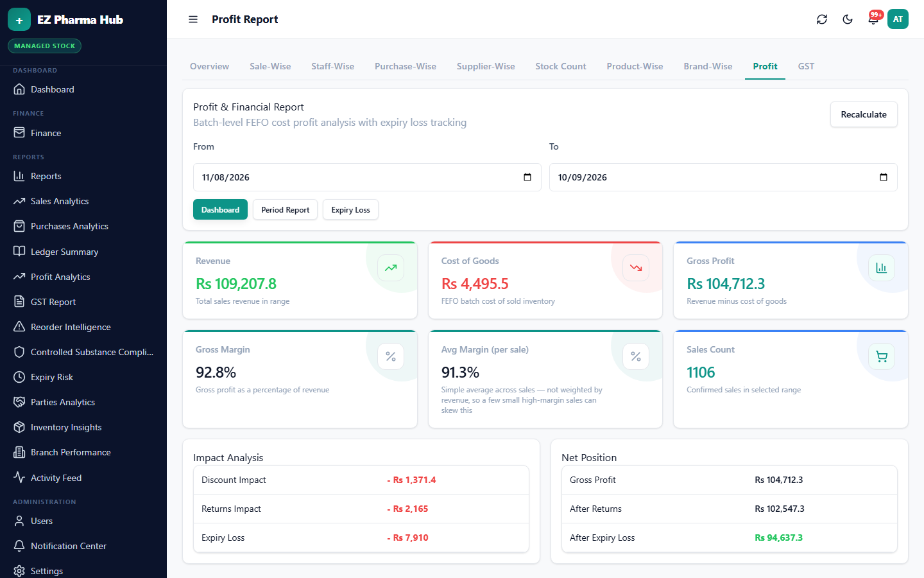Screen dimensions: 924x578
Task: Open GST Report sidebar entry
Action: (83, 302)
